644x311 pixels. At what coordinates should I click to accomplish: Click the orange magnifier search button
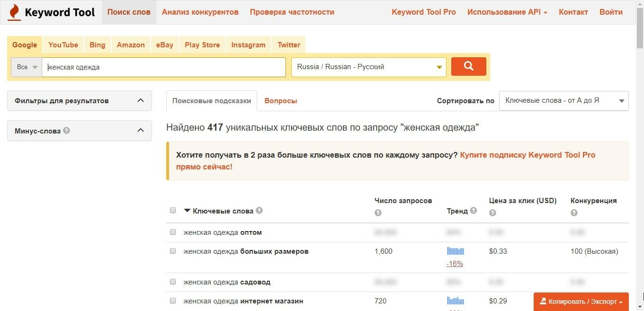click(469, 66)
